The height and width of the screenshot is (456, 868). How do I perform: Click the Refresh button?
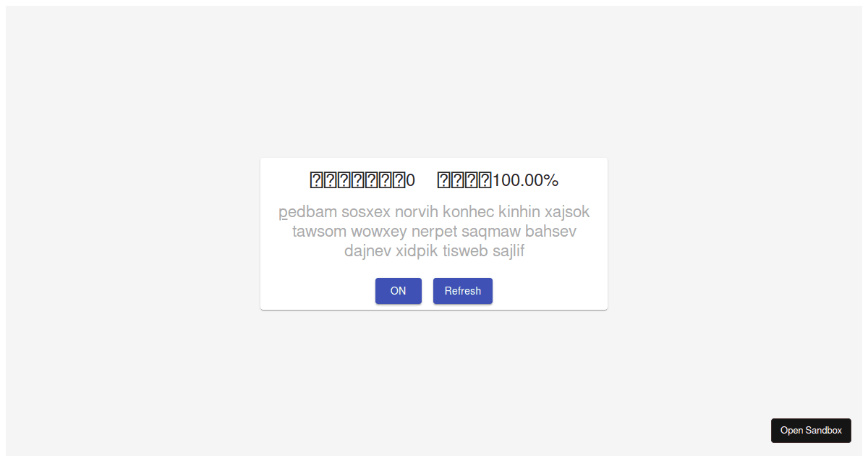462,291
